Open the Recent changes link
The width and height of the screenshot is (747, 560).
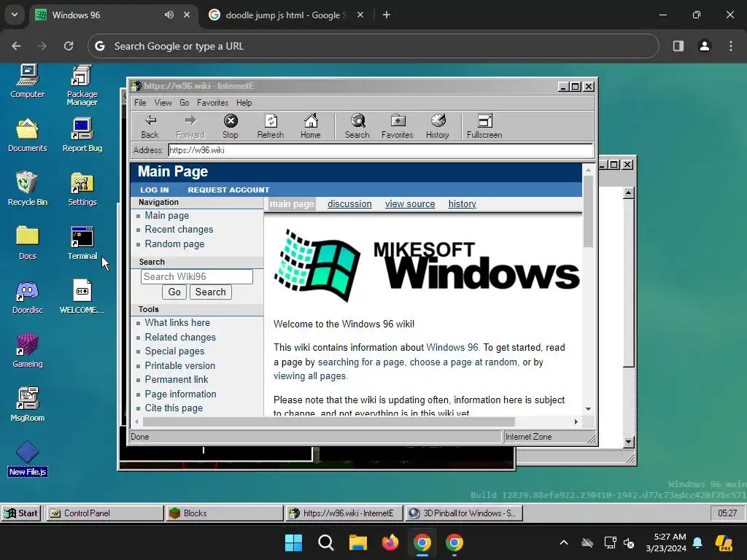179,230
